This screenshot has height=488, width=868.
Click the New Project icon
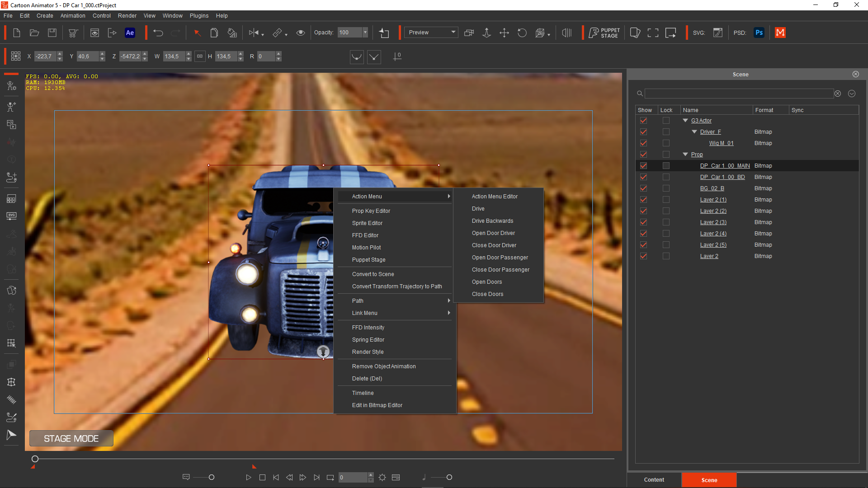[17, 33]
